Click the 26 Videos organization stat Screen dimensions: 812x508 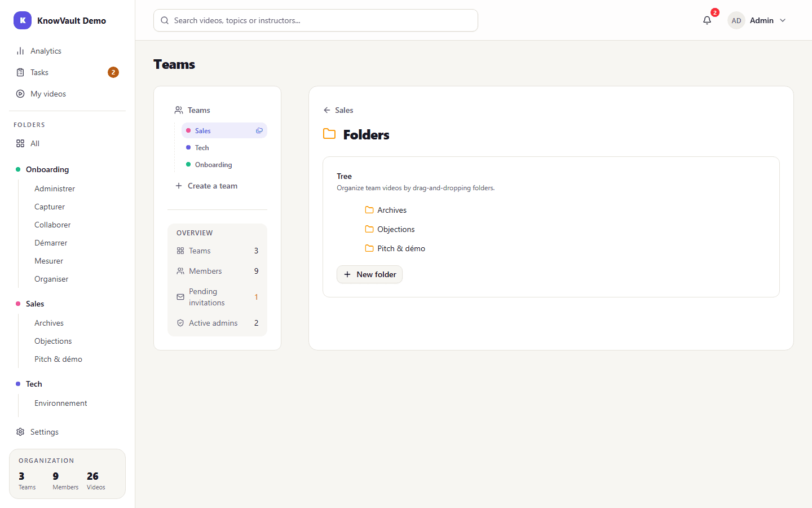(96, 480)
